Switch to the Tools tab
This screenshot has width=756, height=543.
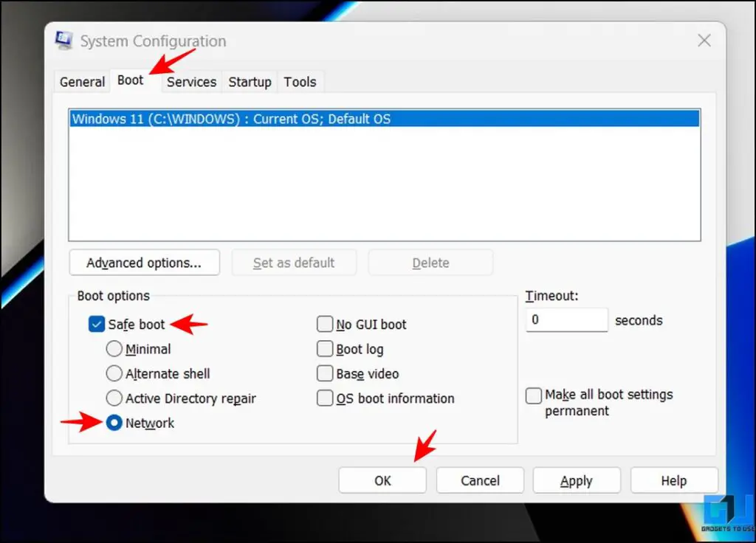coord(300,82)
